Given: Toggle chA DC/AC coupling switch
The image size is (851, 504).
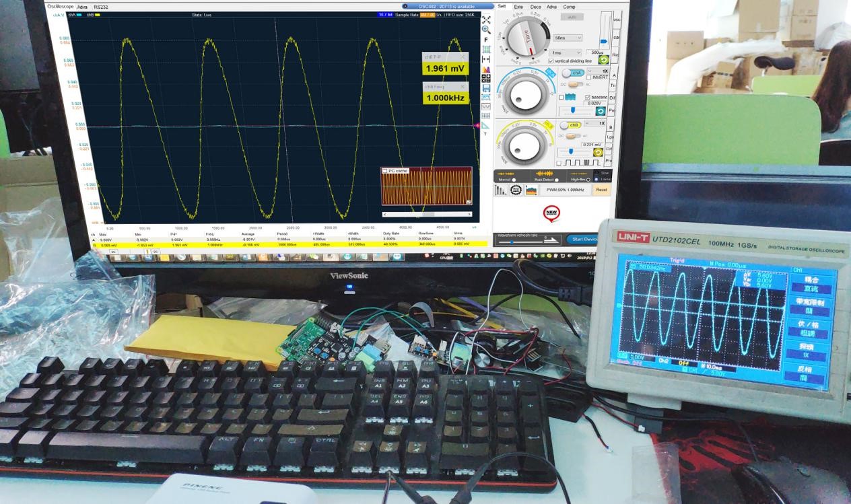Looking at the screenshot, I should click(576, 84).
